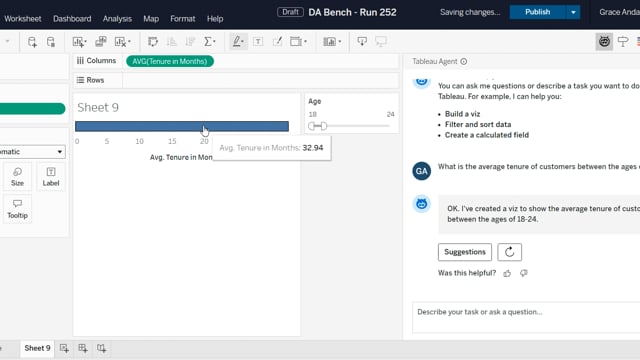The image size is (640, 360).
Task: Click the blue bar in the chart
Action: point(182,126)
